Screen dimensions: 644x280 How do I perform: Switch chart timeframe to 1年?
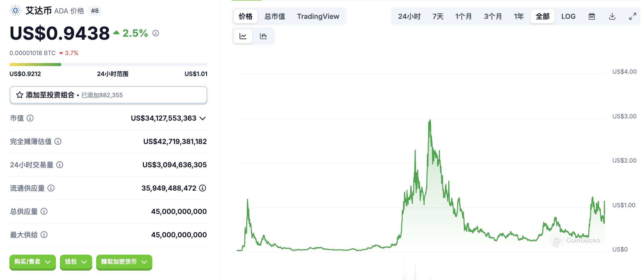(x=519, y=16)
